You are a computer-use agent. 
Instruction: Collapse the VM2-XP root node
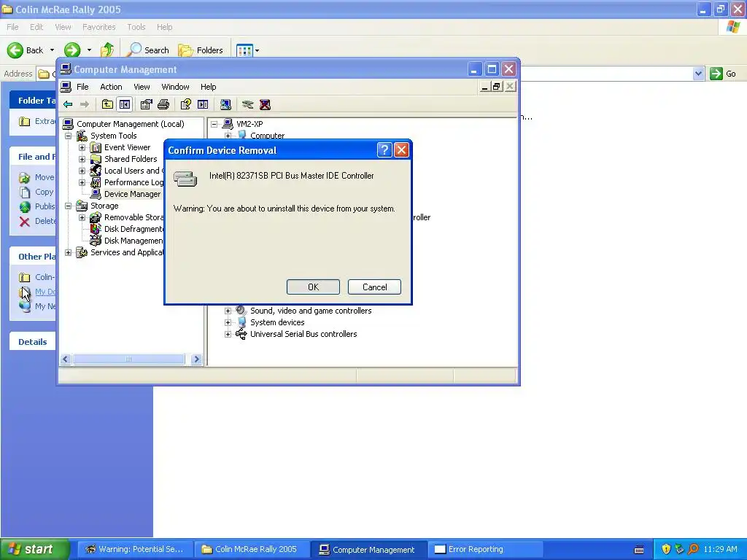coord(214,124)
